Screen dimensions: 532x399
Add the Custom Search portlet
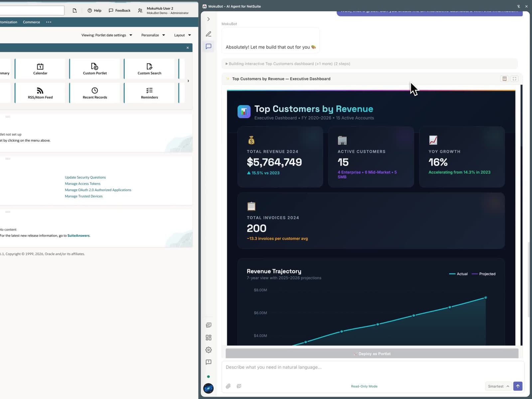149,69
